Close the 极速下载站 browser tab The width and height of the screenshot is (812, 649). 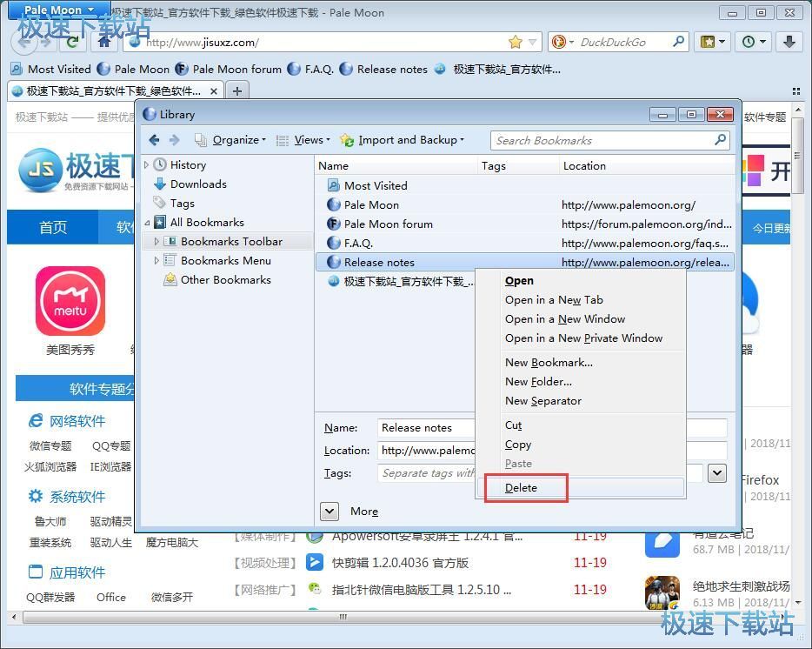click(213, 91)
